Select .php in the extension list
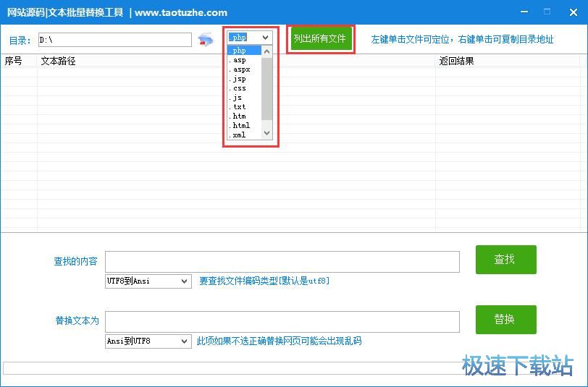 tap(245, 50)
